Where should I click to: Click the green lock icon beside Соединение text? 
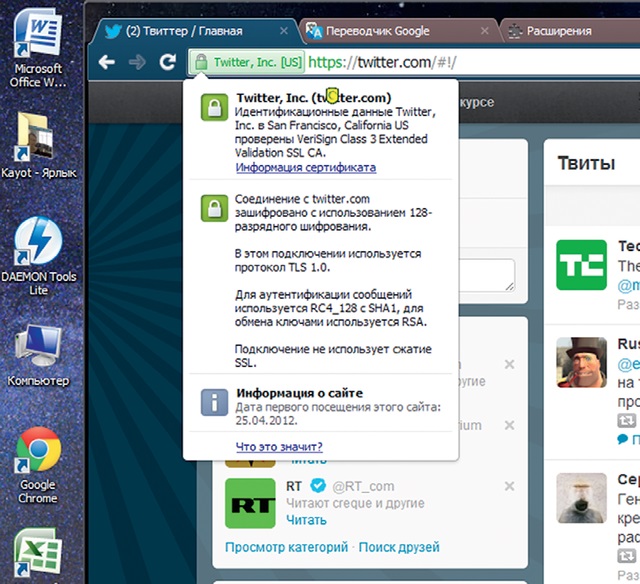pyautogui.click(x=214, y=208)
